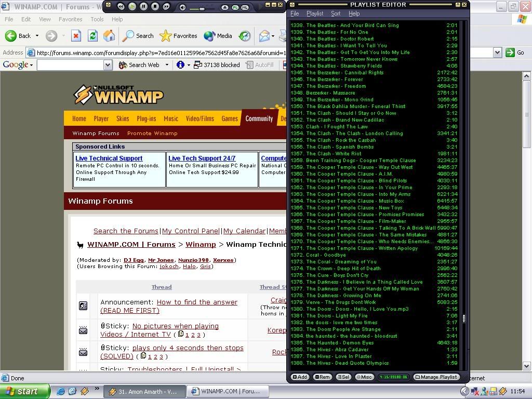Click Google toolbar Search Web button
Screen dimensions: 532x399
point(139,65)
